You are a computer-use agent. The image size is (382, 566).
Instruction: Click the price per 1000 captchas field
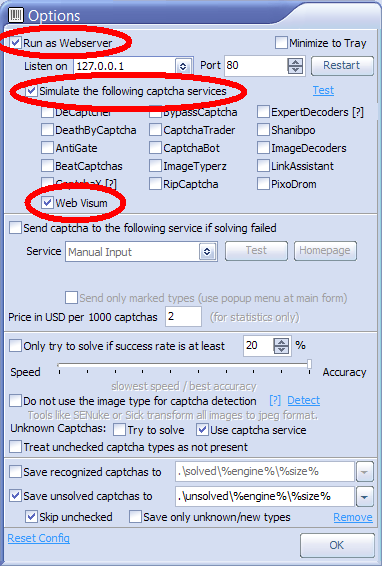click(183, 317)
